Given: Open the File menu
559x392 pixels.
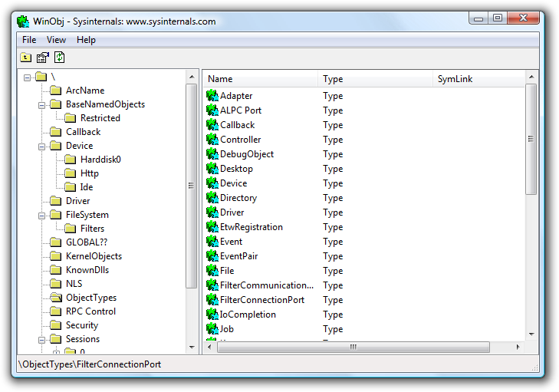Looking at the screenshot, I should point(29,40).
